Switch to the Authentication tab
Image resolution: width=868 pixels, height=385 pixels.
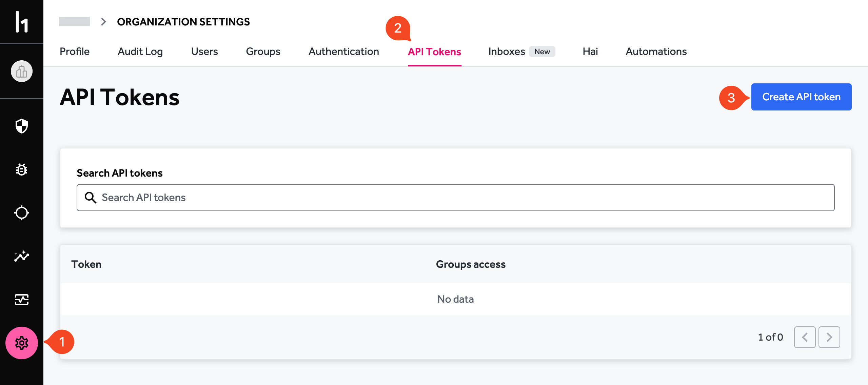(344, 52)
